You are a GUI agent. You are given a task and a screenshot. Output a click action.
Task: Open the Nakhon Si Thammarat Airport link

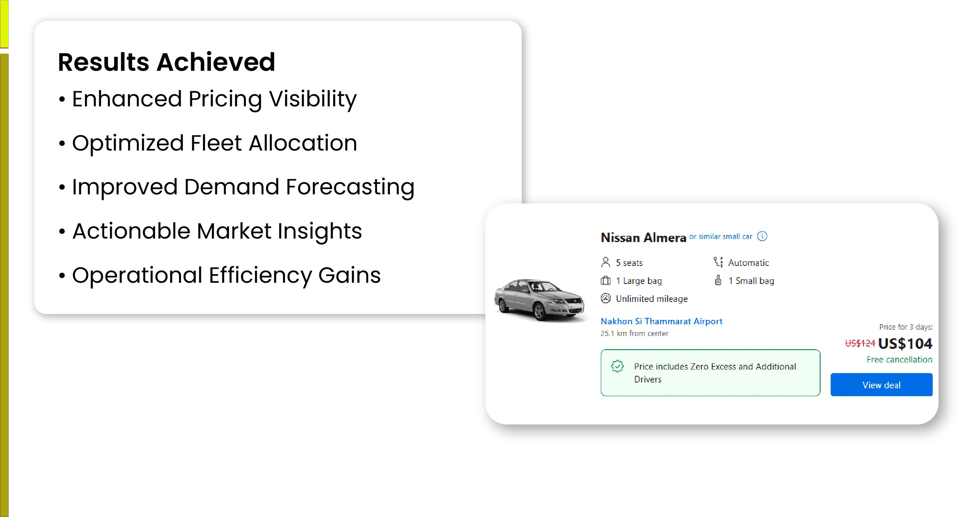click(x=661, y=321)
